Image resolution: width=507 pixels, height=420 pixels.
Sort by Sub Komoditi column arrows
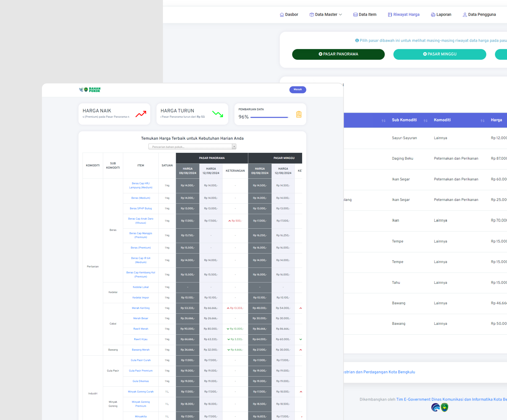tap(425, 120)
